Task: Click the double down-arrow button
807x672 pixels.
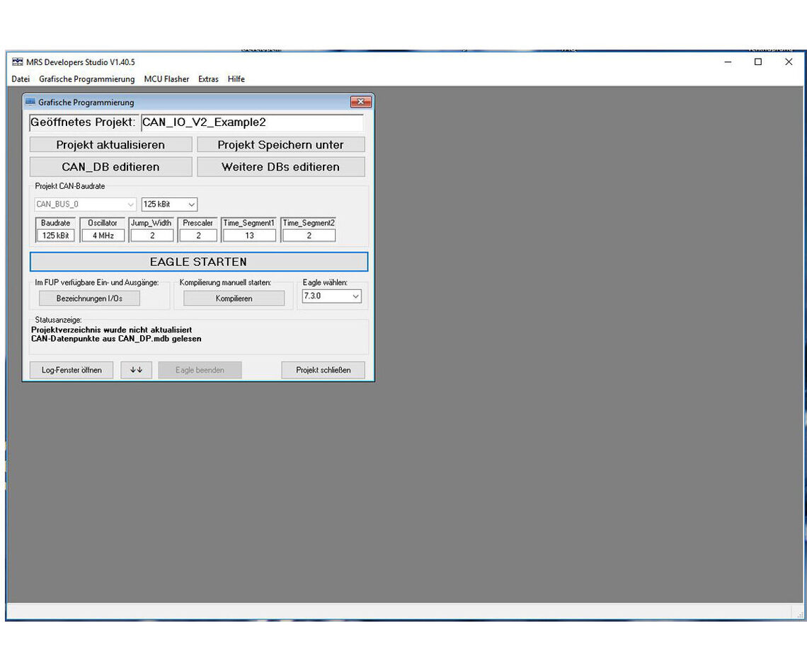Action: 136,370
